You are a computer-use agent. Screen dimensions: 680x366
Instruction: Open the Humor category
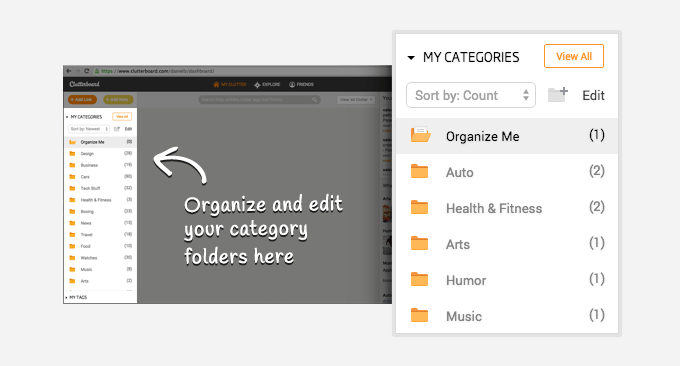click(x=466, y=280)
